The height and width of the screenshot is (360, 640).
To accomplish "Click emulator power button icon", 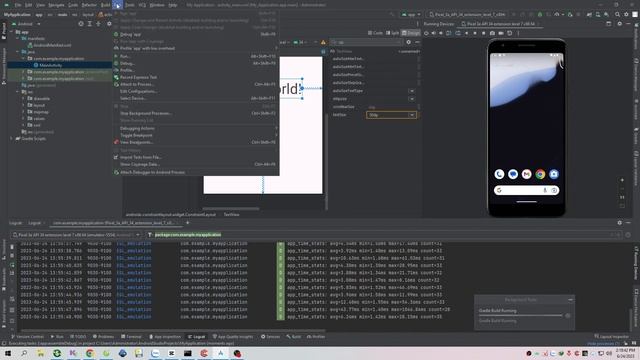I will 426,33.
